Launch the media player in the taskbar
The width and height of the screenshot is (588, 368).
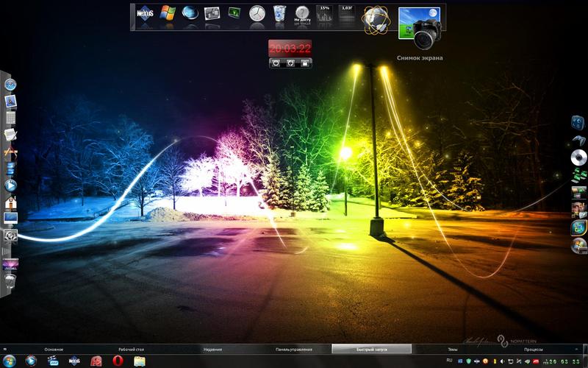click(x=31, y=361)
